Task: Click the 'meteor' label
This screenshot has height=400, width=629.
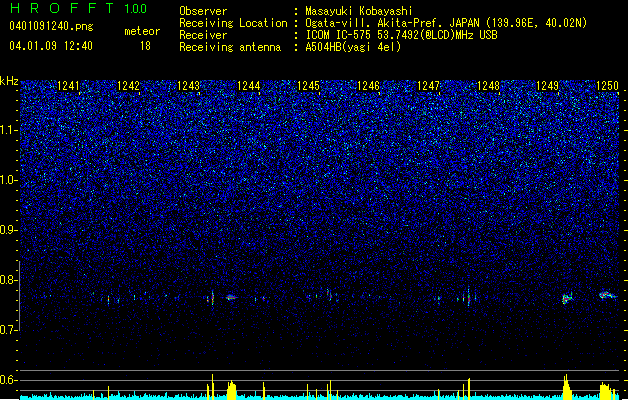Action: coord(142,31)
